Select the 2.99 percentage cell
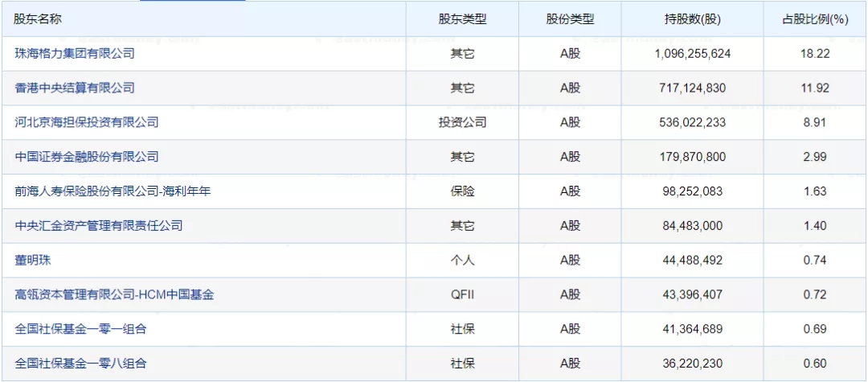The image size is (868, 382). [814, 158]
